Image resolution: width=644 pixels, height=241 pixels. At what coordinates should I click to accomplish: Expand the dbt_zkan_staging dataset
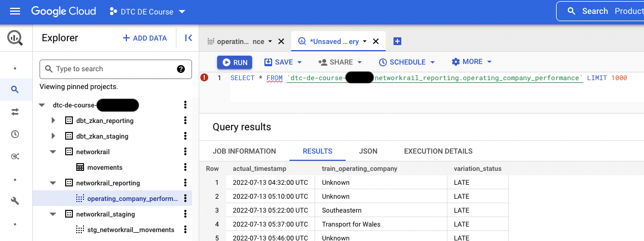tap(53, 136)
